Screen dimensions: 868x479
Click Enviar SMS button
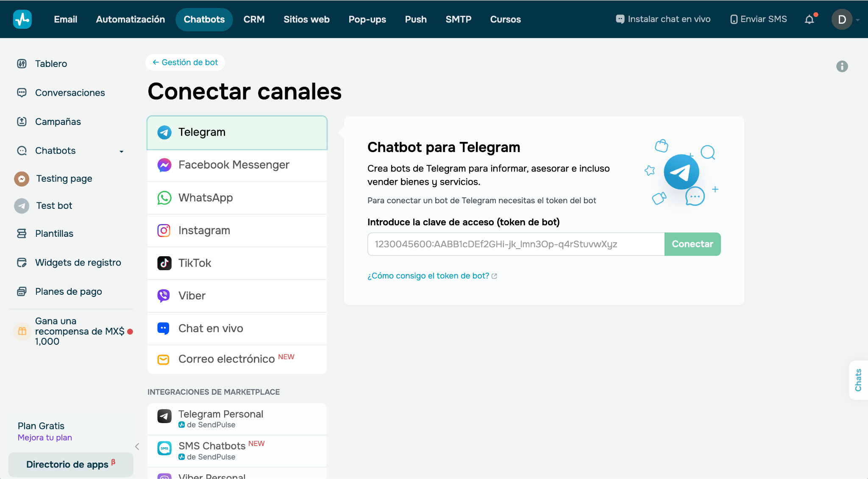[758, 19]
